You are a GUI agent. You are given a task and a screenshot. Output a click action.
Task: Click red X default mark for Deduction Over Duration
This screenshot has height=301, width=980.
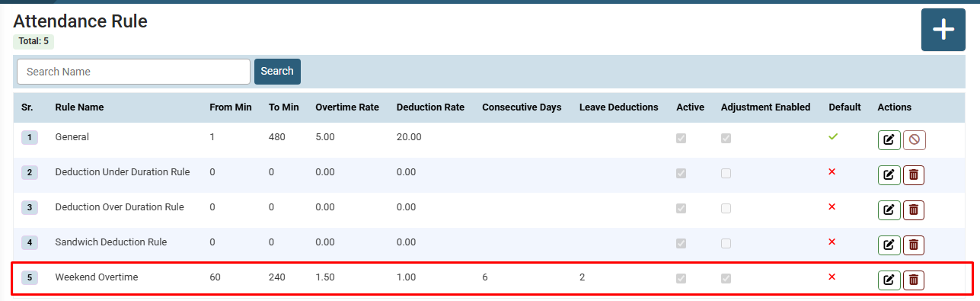pos(832,207)
